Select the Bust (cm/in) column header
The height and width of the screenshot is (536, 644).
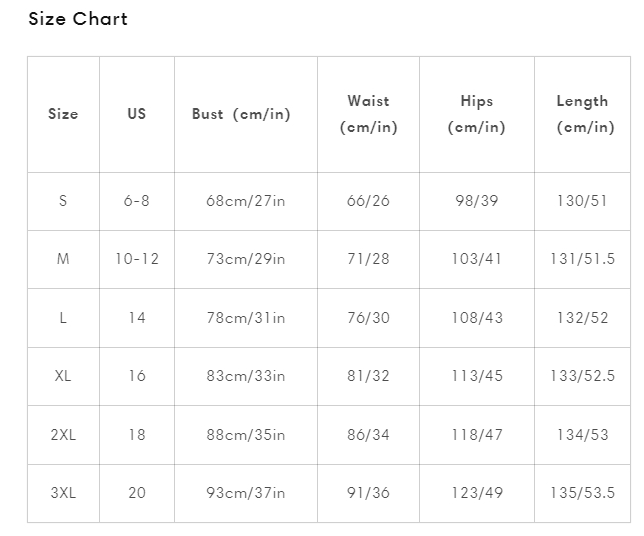pos(241,114)
